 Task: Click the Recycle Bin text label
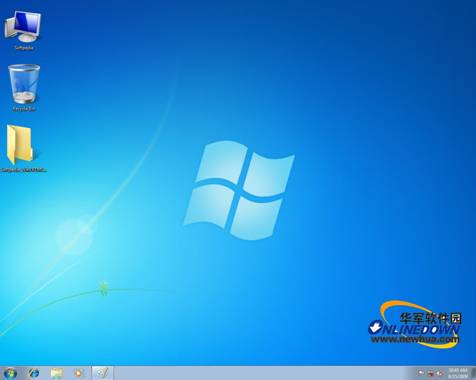pos(24,109)
